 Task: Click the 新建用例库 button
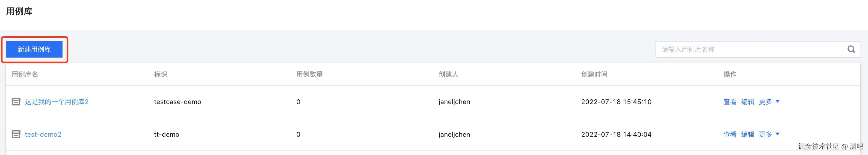[x=34, y=50]
